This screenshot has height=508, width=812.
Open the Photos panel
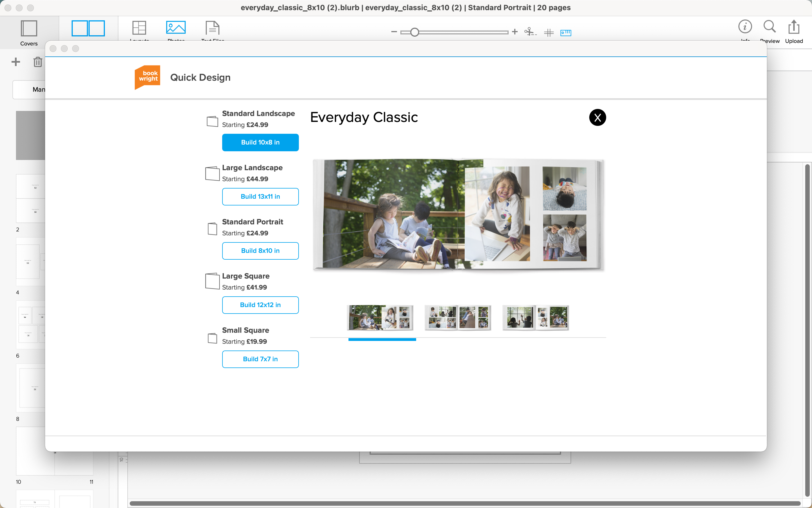176,28
